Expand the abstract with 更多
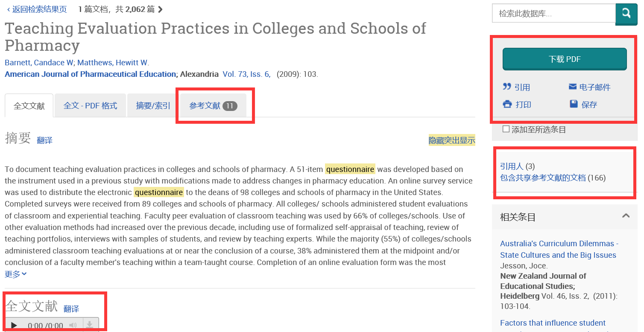 16,274
